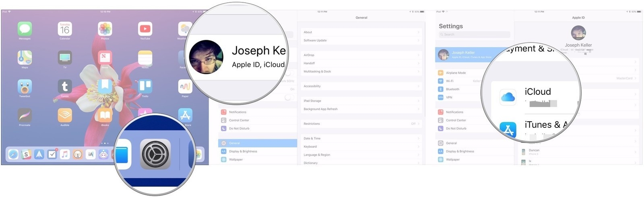Expand the iPad Storage chevron
This screenshot has height=198, width=644.
pyautogui.click(x=419, y=101)
